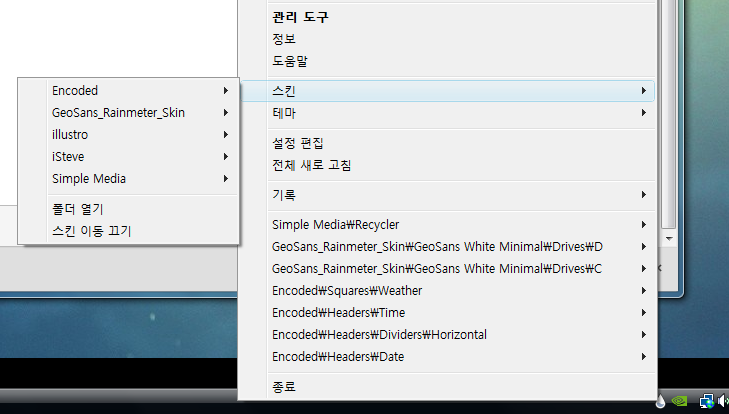Open the iSteve skin submenu

(69, 157)
